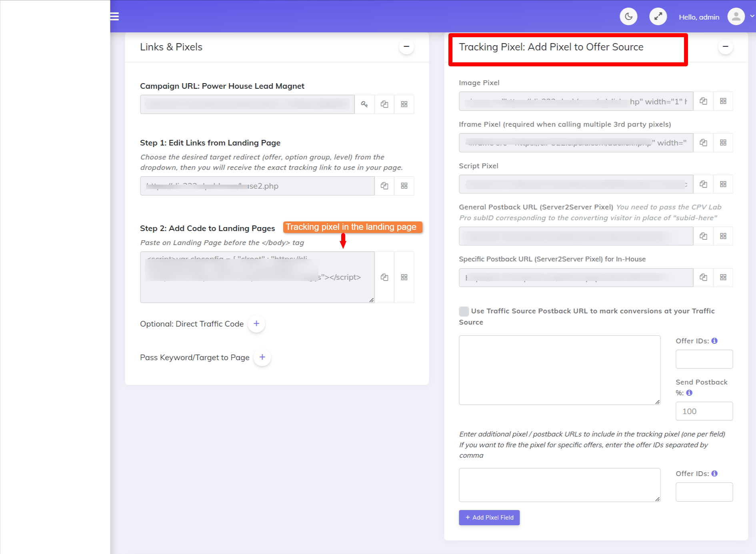Expand Optional: Direct Traffic Code section
Viewport: 756px width, 554px height.
256,324
